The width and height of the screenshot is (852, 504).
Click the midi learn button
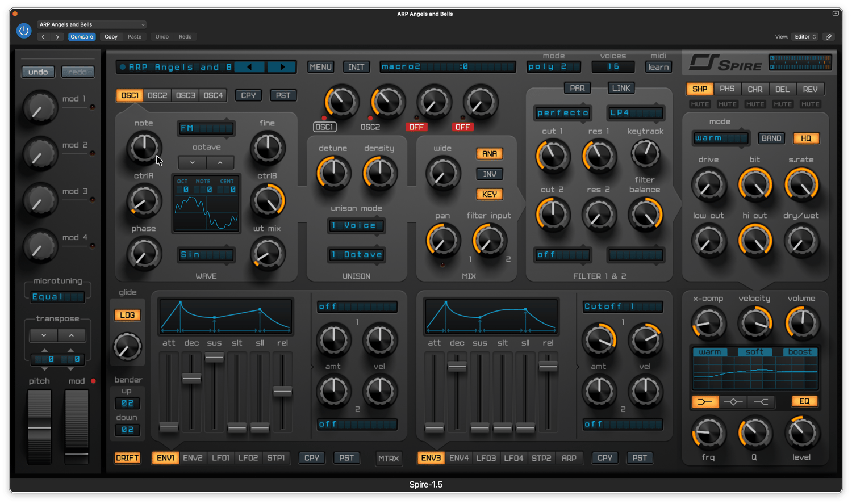point(658,67)
